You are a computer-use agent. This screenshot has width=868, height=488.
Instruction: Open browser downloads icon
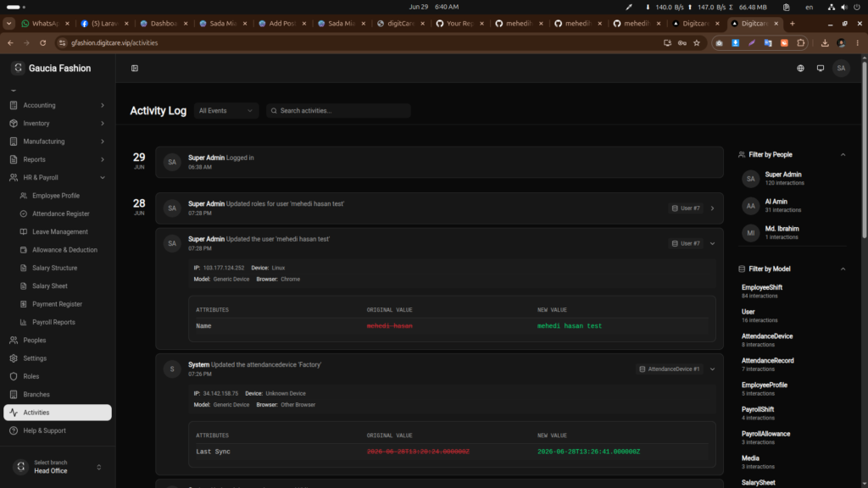825,42
